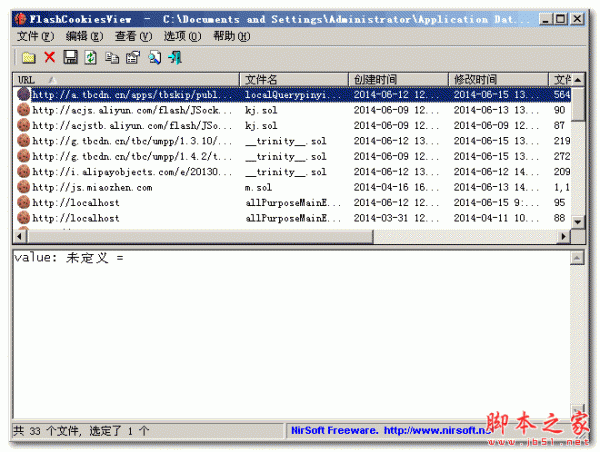The width and height of the screenshot is (600, 452).
Task: Open the 查看(V) menu
Action: coord(134,36)
